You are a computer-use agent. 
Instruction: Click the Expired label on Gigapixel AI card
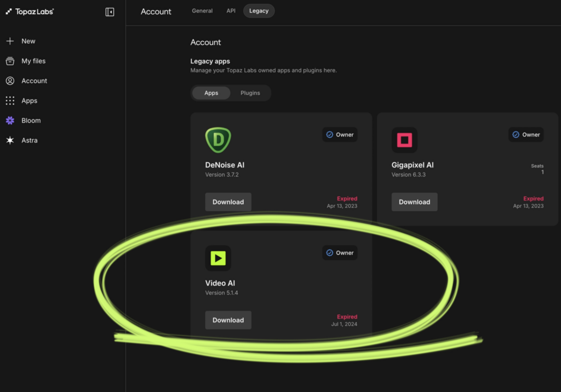533,199
